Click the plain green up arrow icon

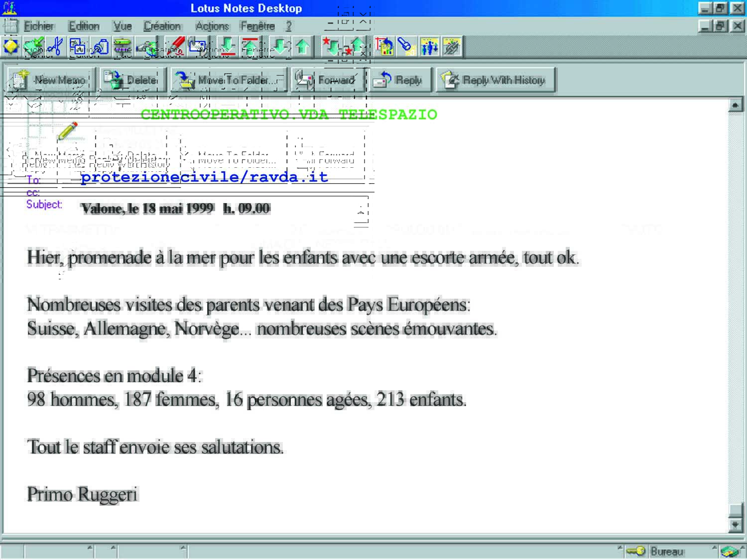pyautogui.click(x=302, y=47)
